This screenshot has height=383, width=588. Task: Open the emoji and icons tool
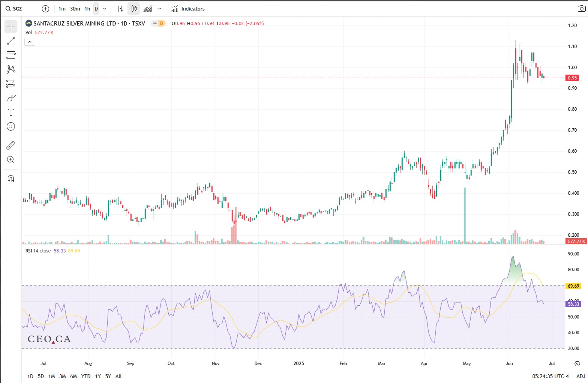point(11,126)
